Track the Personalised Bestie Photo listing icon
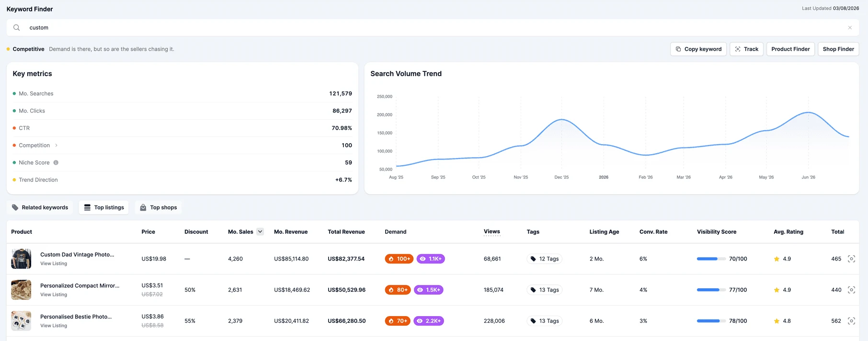The image size is (868, 341). [851, 321]
